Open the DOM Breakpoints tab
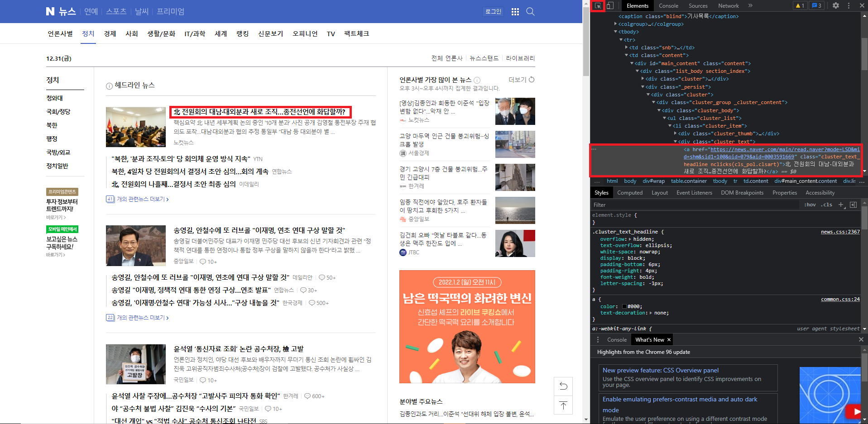Image resolution: width=868 pixels, height=424 pixels. click(x=742, y=193)
